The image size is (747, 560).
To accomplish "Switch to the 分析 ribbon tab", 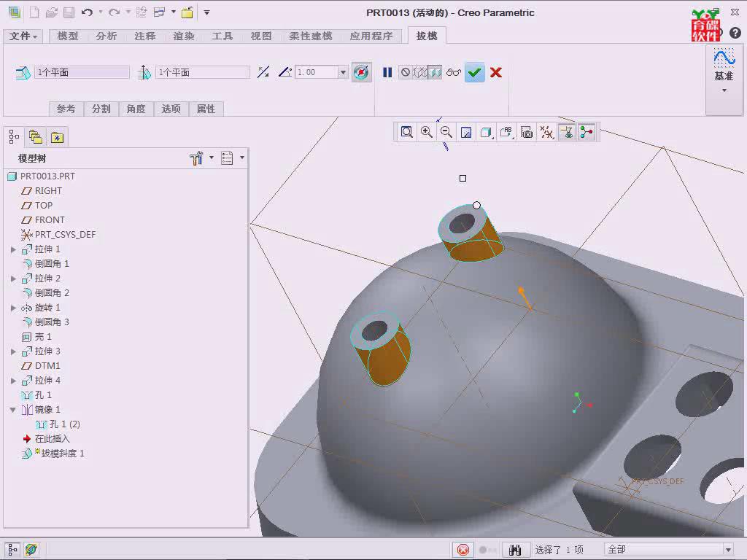I will point(107,36).
